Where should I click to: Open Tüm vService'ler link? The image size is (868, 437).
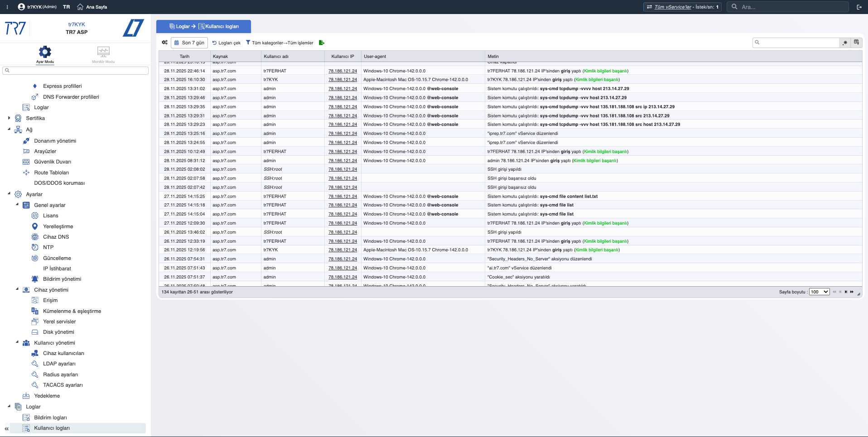(x=673, y=7)
